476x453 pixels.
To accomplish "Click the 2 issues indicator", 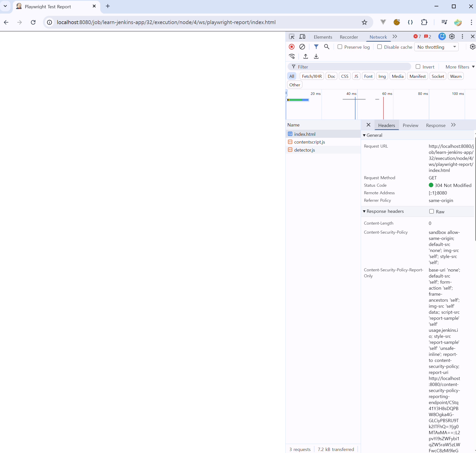I will click(x=428, y=37).
